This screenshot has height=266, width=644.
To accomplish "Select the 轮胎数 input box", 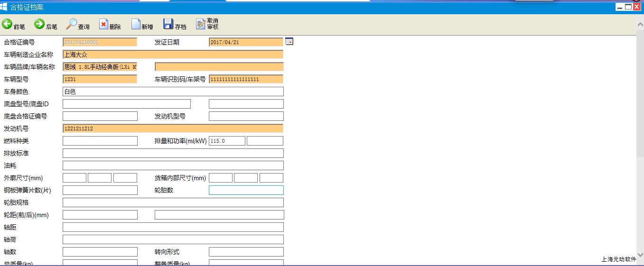I will [x=246, y=190].
